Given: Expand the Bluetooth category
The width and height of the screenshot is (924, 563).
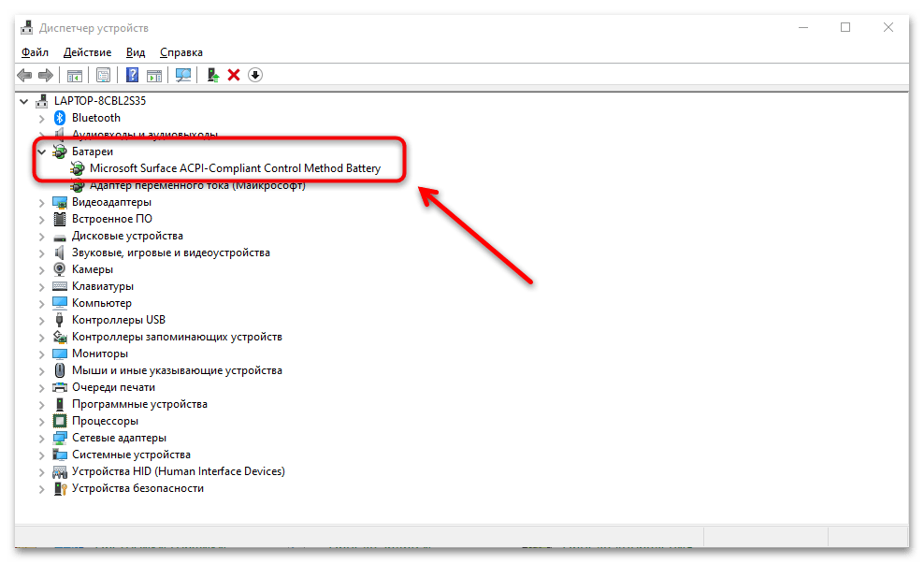Looking at the screenshot, I should tap(41, 118).
